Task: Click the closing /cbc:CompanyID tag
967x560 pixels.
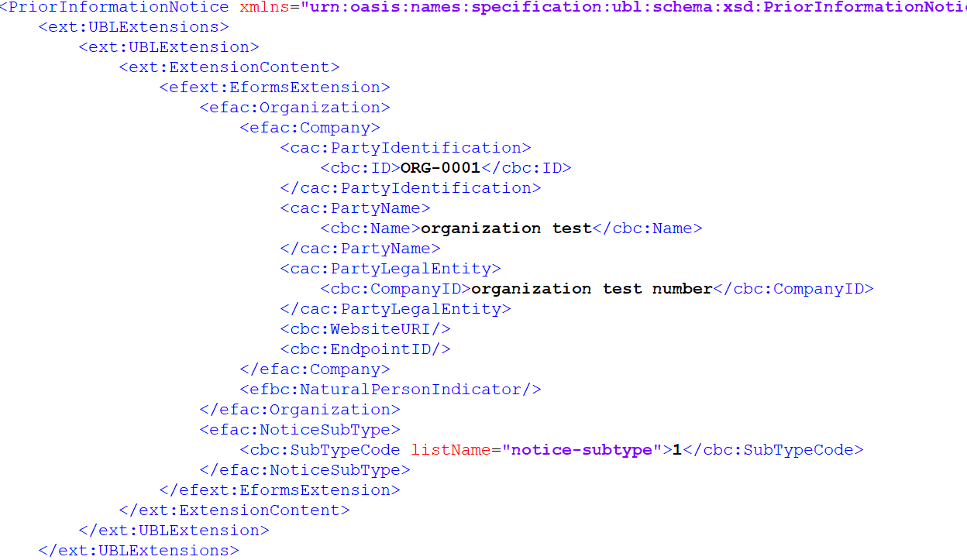Action: 793,289
